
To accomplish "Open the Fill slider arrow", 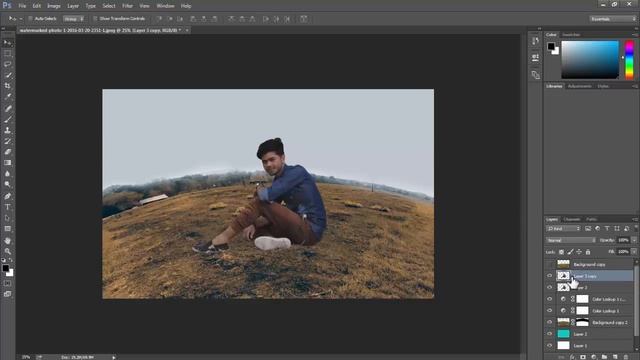I will click(633, 252).
